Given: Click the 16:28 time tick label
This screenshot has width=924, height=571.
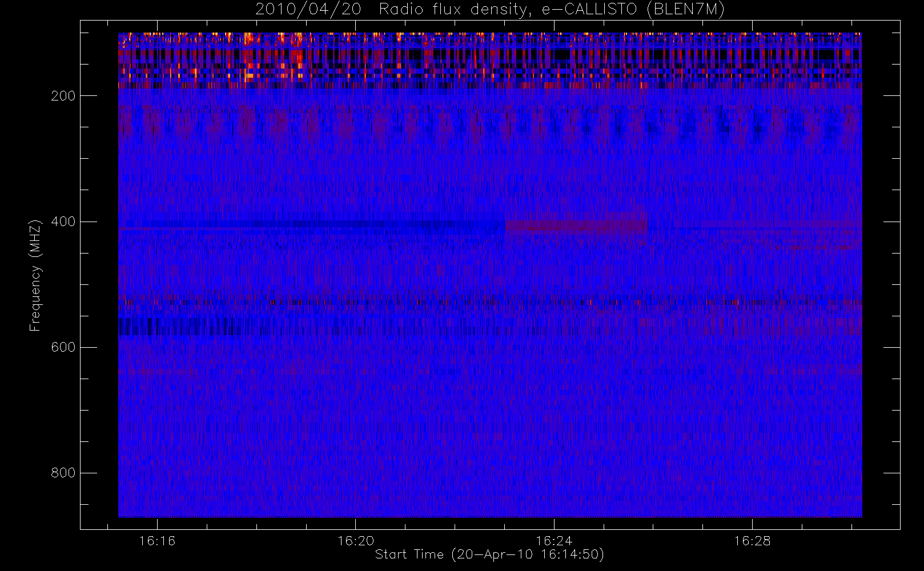Looking at the screenshot, I should click(752, 541).
